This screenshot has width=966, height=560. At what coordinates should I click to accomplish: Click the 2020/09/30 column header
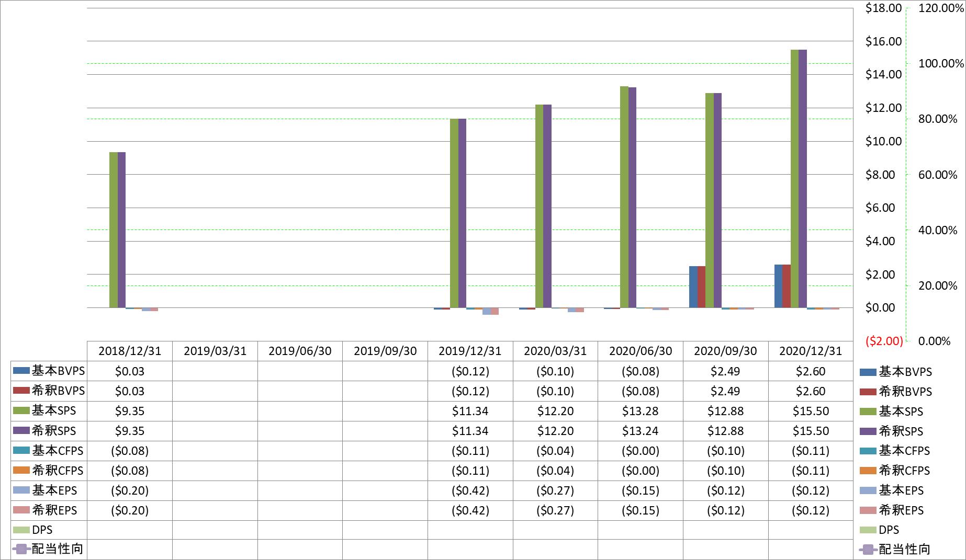(725, 351)
